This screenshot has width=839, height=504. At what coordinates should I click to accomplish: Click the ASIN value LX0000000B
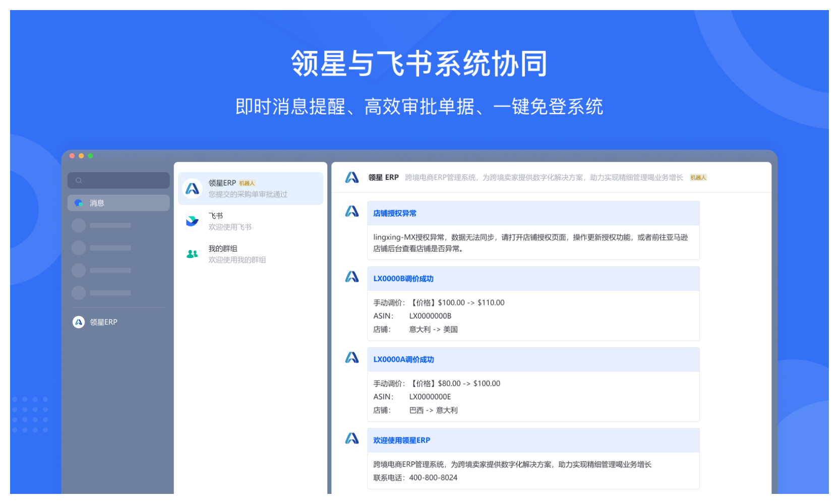pyautogui.click(x=430, y=316)
